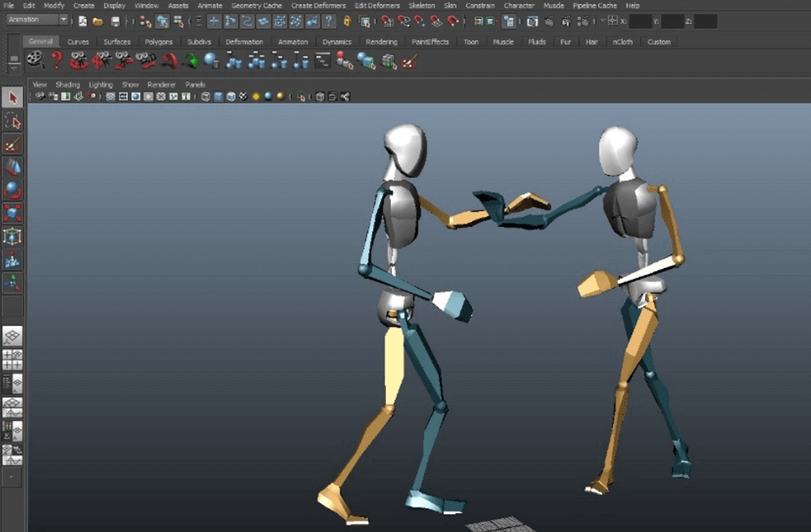Click the X coordinate input field

pyautogui.click(x=642, y=21)
